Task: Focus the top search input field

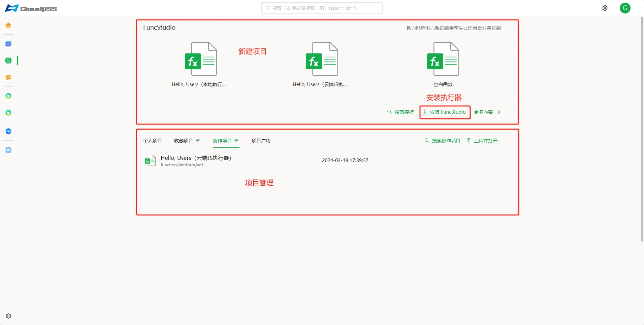Action: (x=322, y=8)
